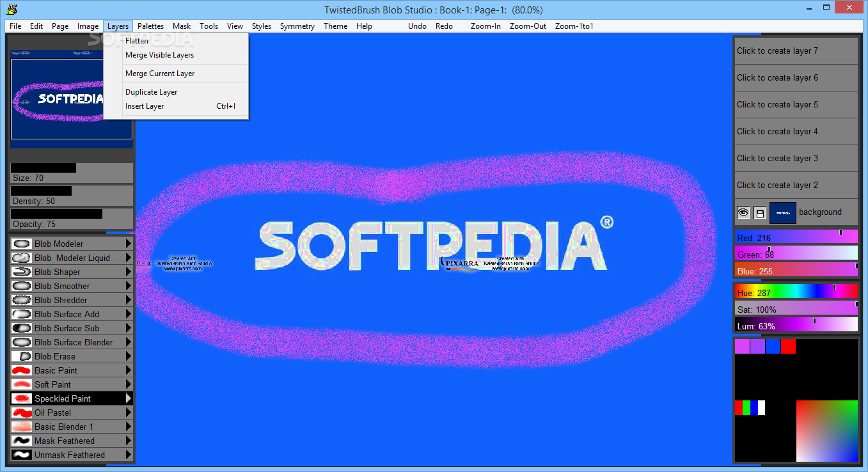Select the Soft Paint brush icon
868x472 pixels.
(x=22, y=384)
